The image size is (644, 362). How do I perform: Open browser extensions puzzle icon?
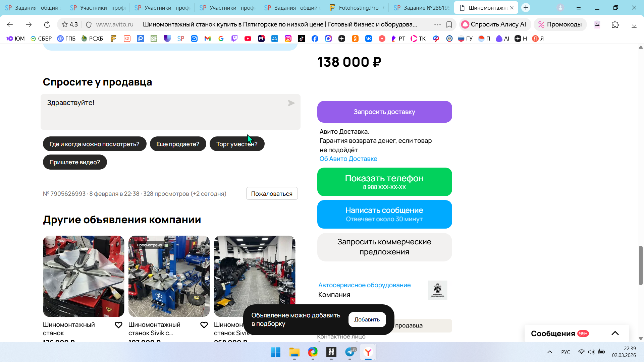[615, 24]
